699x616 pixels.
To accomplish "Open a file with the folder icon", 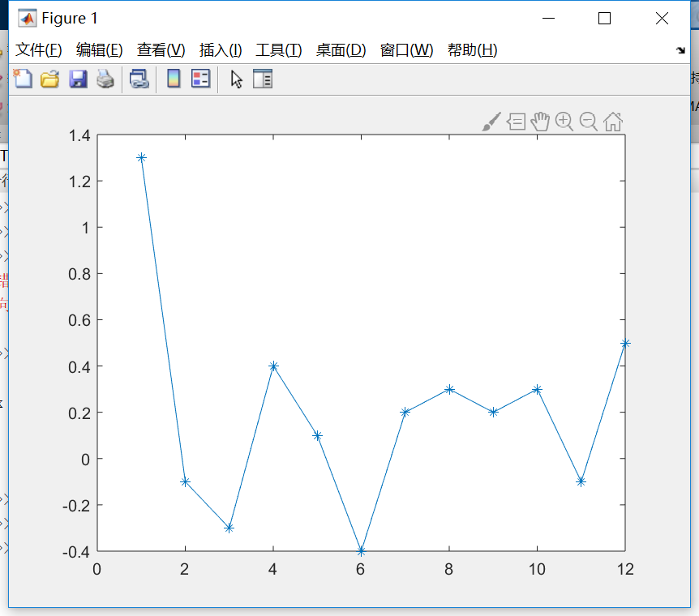I will tap(50, 79).
